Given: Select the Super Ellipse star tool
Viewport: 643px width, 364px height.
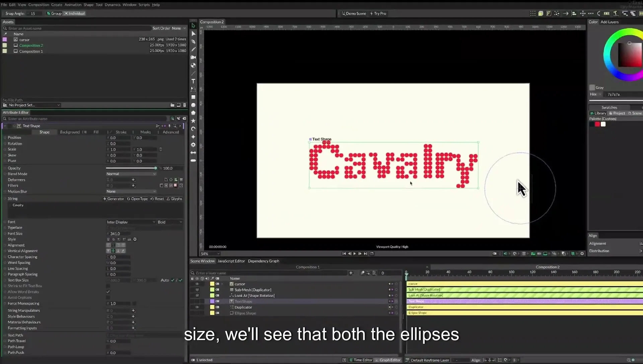Looking at the screenshot, I should point(193,137).
